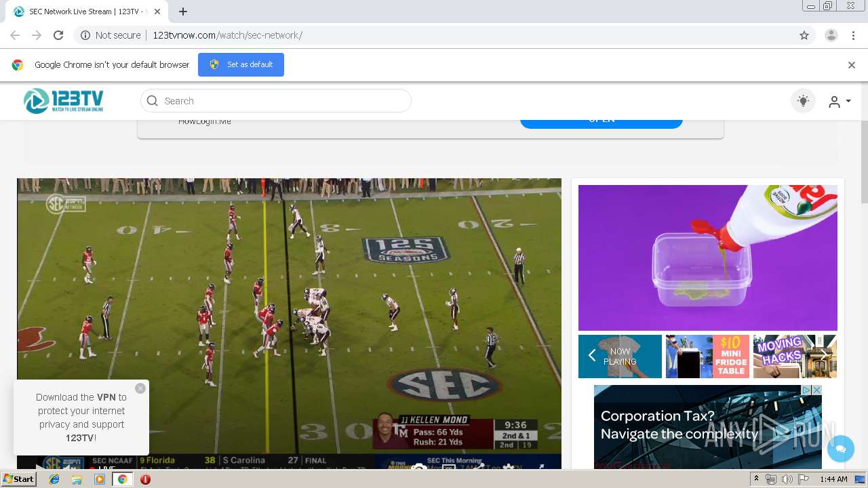Open the media player taskbar icon
This screenshot has width=868, height=488.
[100, 479]
